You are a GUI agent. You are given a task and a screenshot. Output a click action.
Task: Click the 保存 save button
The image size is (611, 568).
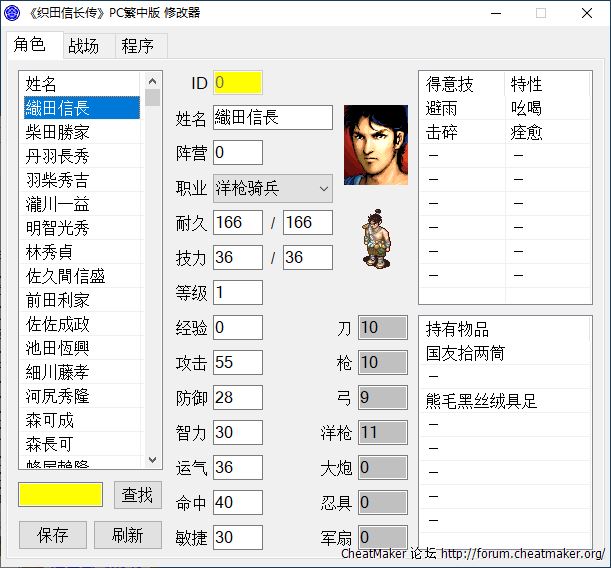pyautogui.click(x=52, y=535)
